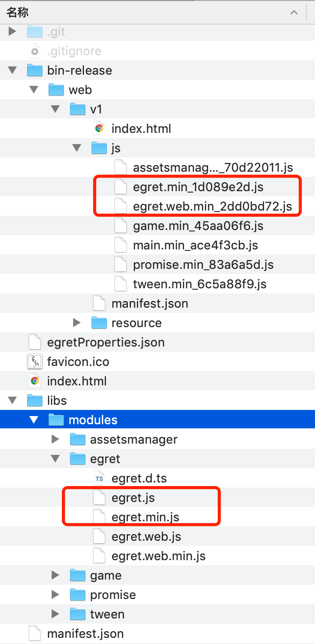Click the libs folder icon
The image size is (315, 644).
[34, 401]
